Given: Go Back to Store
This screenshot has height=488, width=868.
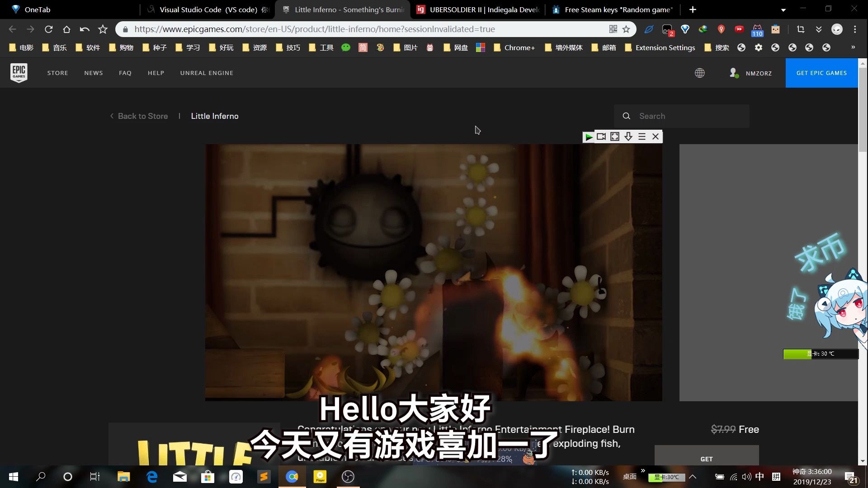Looking at the screenshot, I should pyautogui.click(x=139, y=116).
